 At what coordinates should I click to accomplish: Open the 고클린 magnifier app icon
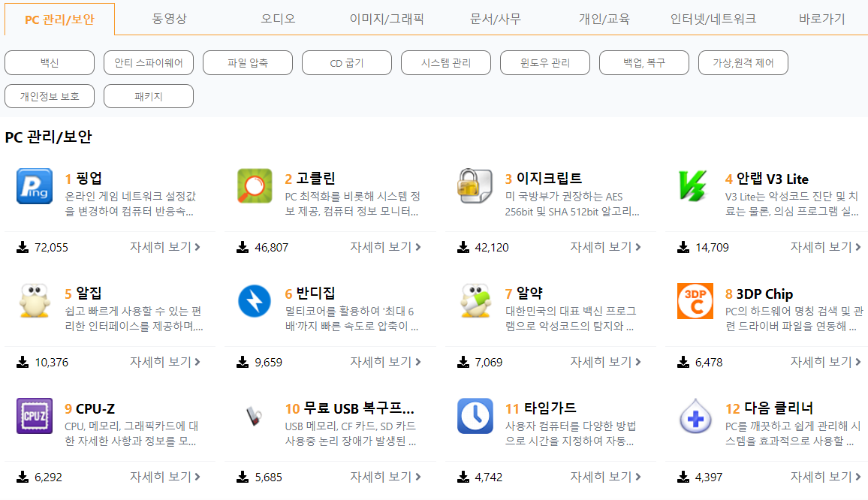click(255, 187)
